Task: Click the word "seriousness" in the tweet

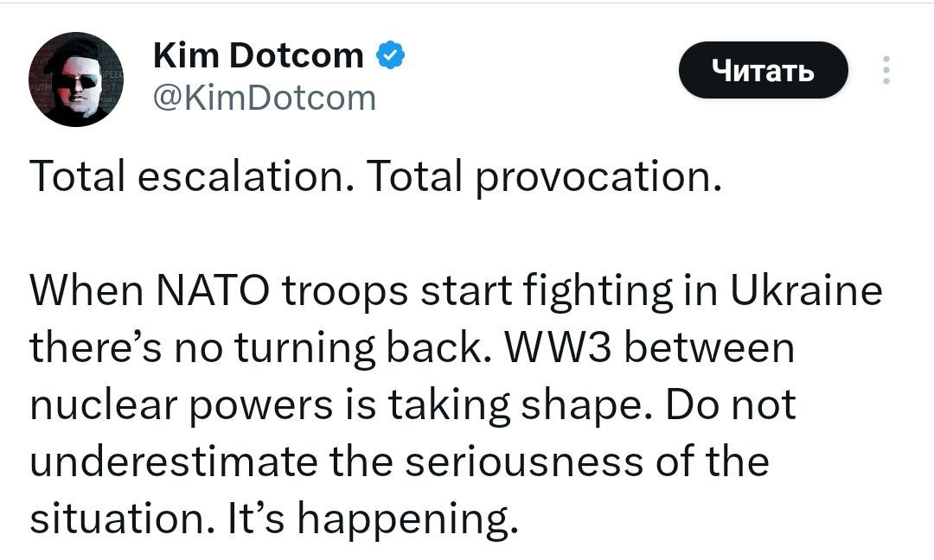Action: click(524, 462)
